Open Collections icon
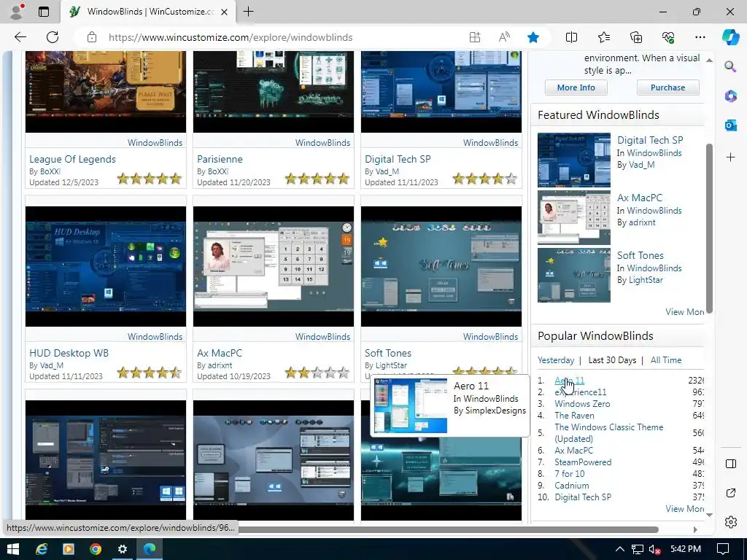 click(636, 37)
